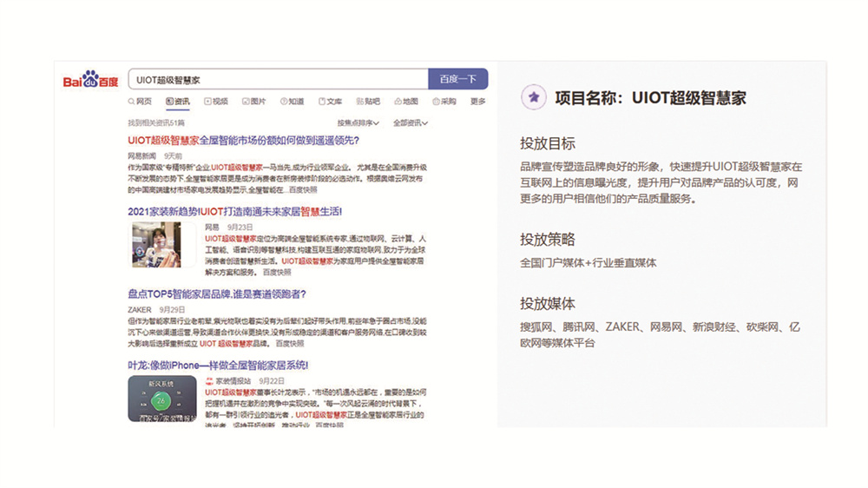868x488 pixels.
Task: Click the Baidu logo
Action: (90, 80)
